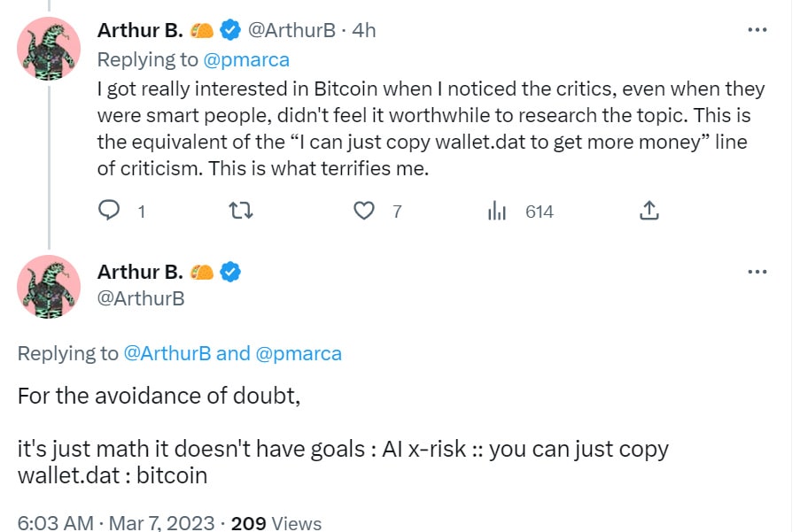
Task: Like the tweet with the heart icon
Action: coord(364,211)
